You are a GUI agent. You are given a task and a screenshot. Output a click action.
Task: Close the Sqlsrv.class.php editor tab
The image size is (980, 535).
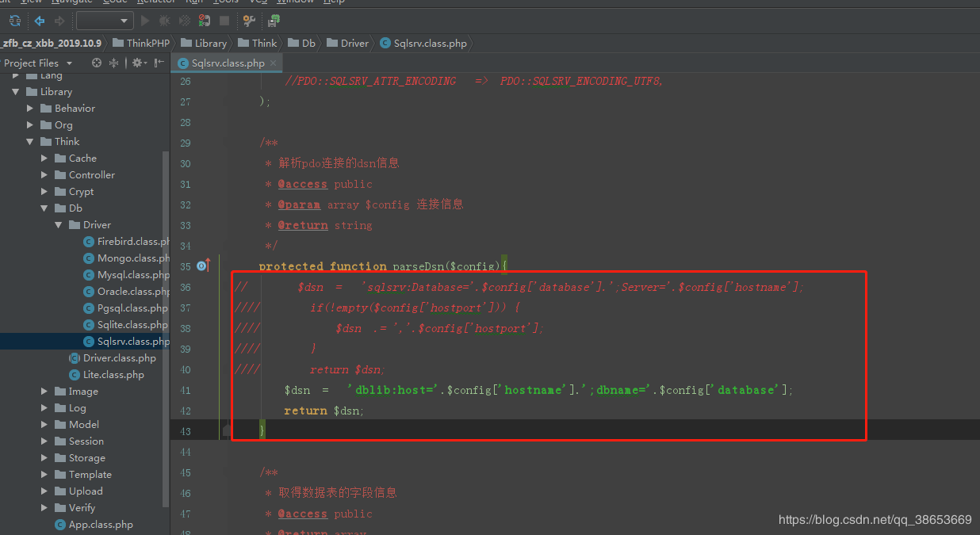tap(274, 63)
